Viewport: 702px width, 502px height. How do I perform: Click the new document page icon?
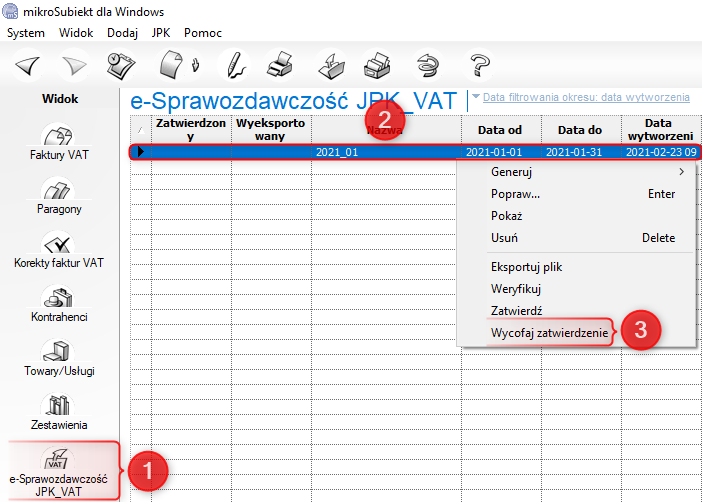tap(171, 65)
